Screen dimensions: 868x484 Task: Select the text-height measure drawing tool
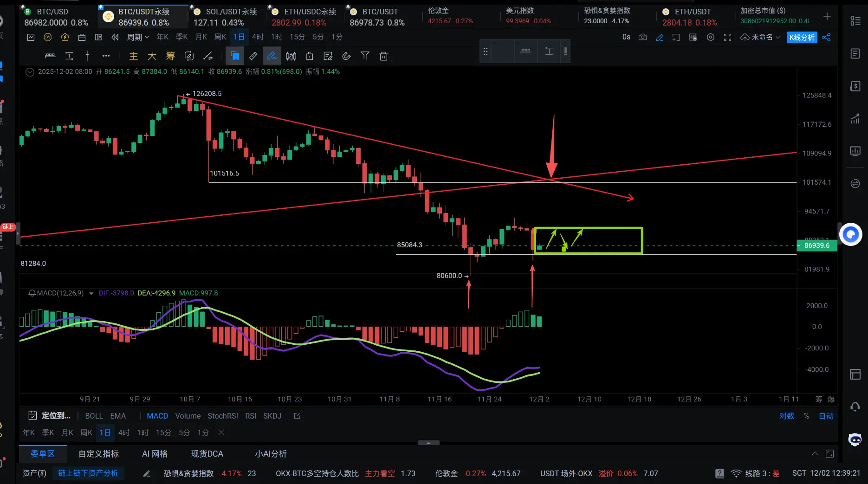coord(69,56)
